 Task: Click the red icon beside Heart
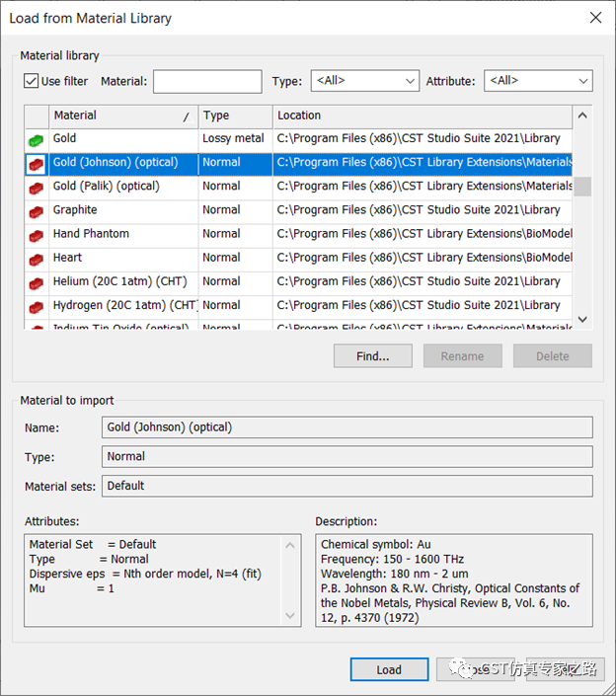point(36,261)
